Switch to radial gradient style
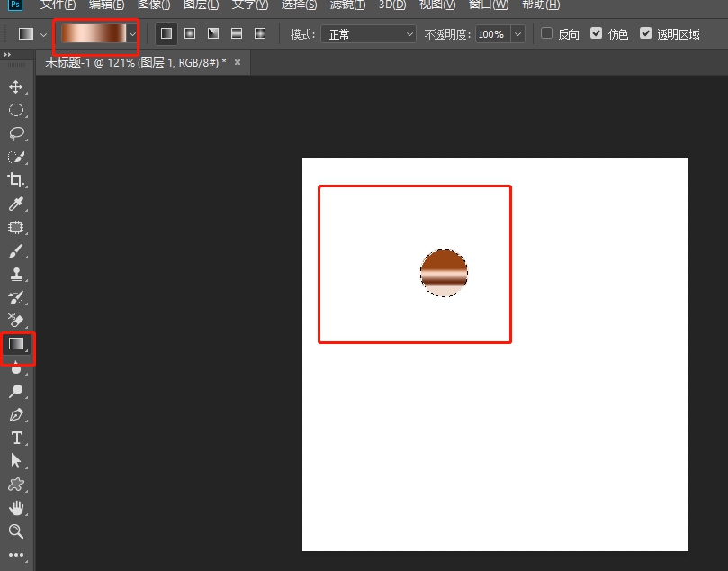Image resolution: width=728 pixels, height=571 pixels. pyautogui.click(x=189, y=33)
